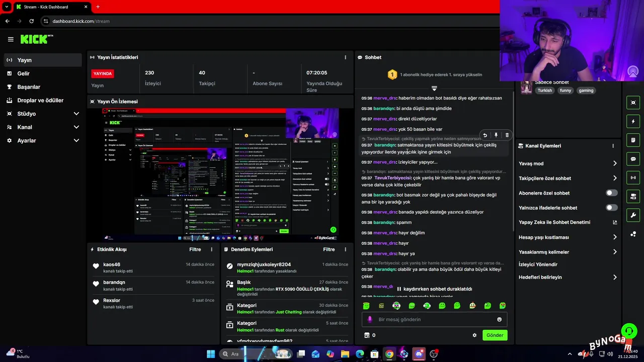Click the lightning bolt icon in right sidebar
Viewport: 644px width, 362px height.
tap(633, 121)
